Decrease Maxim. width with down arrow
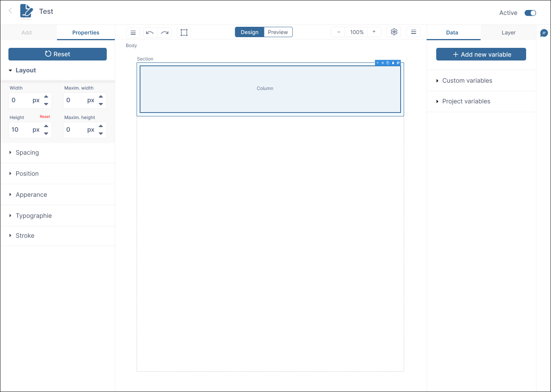Viewport: 551px width, 392px height. (x=101, y=104)
